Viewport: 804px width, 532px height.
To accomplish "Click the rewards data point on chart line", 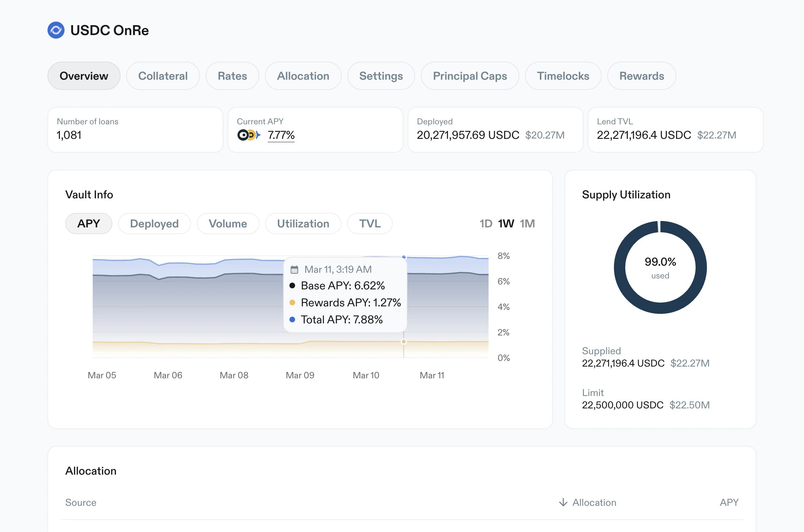I will pyautogui.click(x=404, y=342).
